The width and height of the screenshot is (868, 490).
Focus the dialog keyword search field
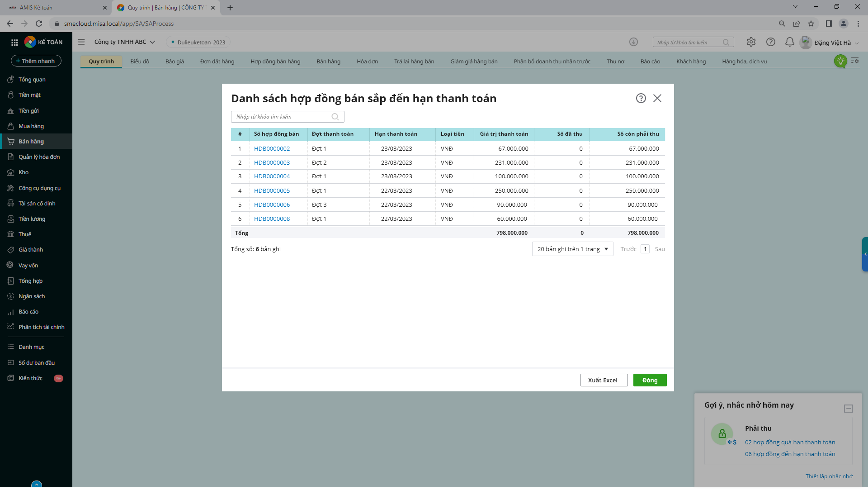(288, 117)
